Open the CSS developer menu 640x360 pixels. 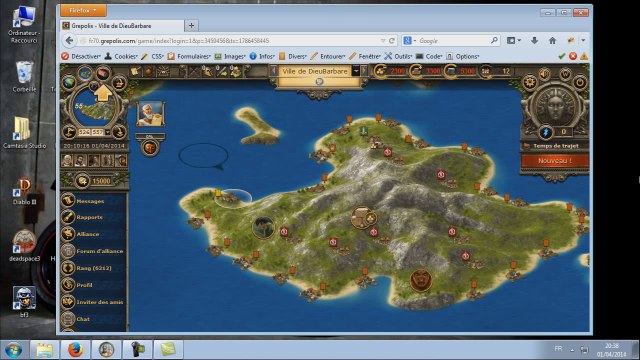tap(153, 56)
